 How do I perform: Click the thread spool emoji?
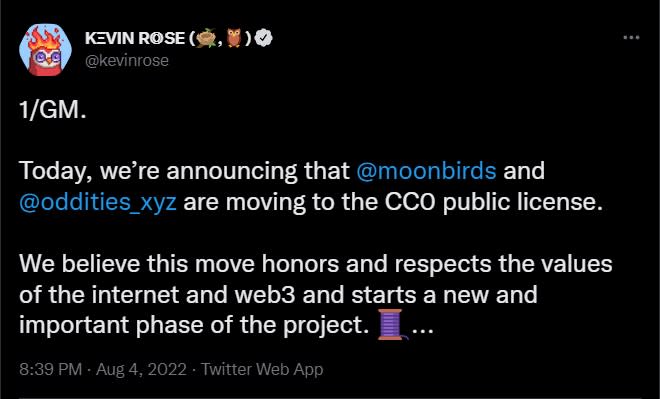tap(392, 324)
